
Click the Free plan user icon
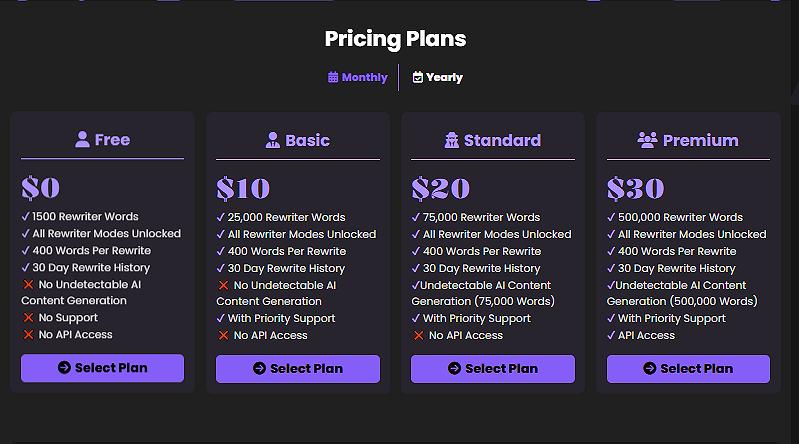click(82, 139)
